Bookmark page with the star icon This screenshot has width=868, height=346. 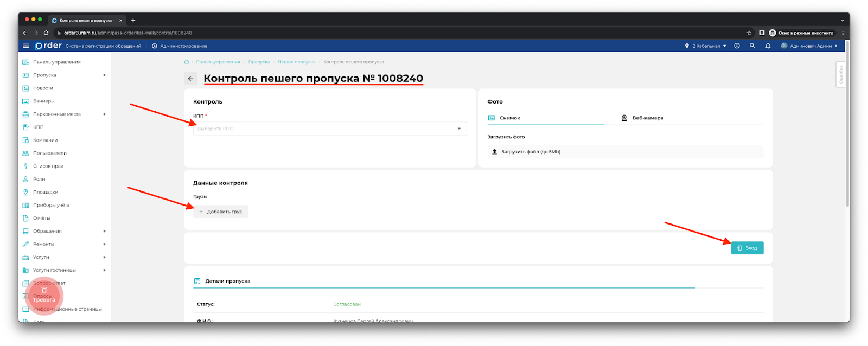749,33
